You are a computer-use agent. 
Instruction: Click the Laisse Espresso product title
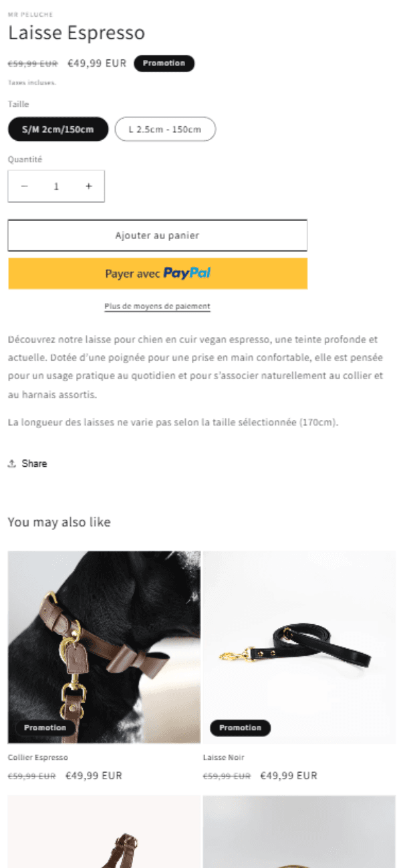pos(76,33)
